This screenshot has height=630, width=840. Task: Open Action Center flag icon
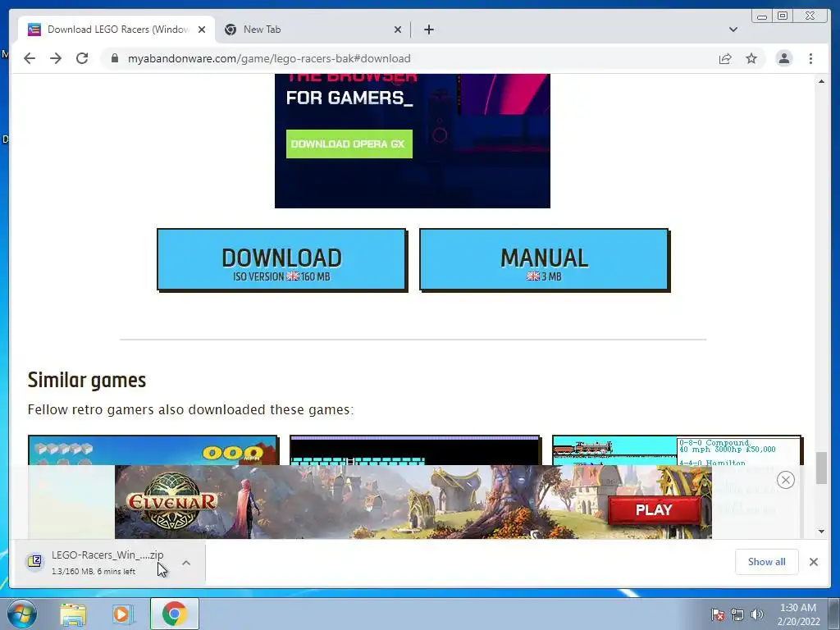(717, 614)
